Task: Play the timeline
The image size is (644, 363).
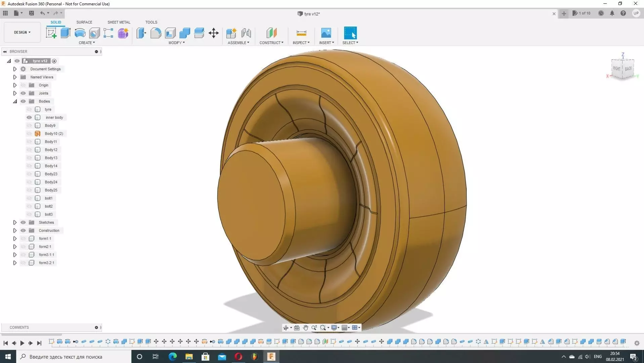Action: point(22,343)
